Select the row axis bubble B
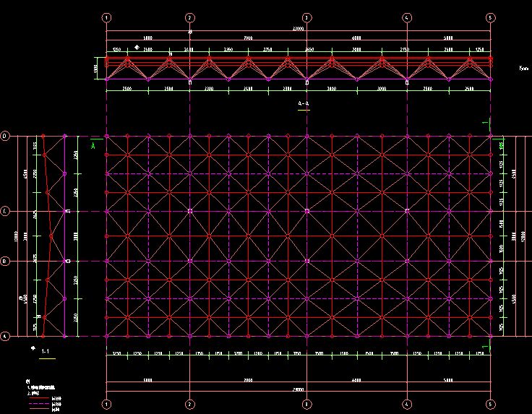This screenshot has width=532, height=414. (x=5, y=261)
